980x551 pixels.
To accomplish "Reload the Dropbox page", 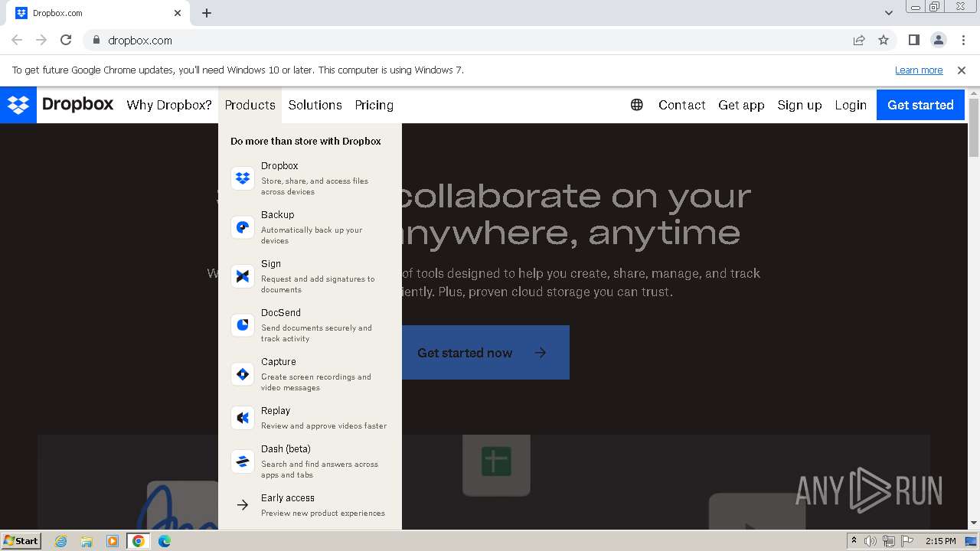I will 66,41.
